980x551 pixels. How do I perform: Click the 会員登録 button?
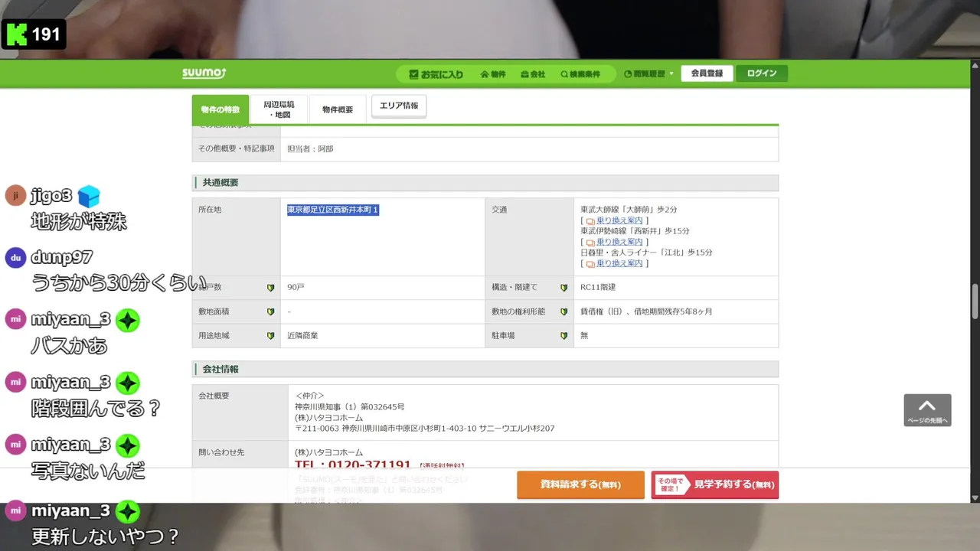point(707,73)
